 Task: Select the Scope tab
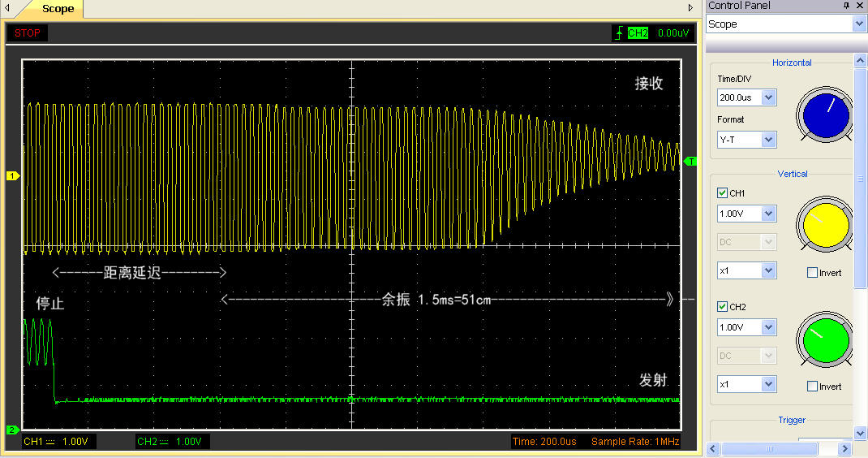click(58, 9)
